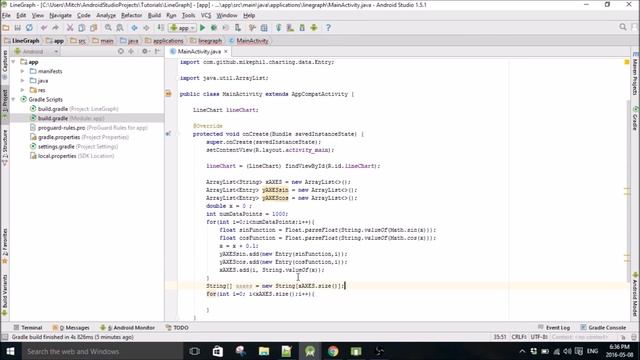This screenshot has width=640, height=360.
Task: Open the Navigate menu
Action: (x=60, y=16)
